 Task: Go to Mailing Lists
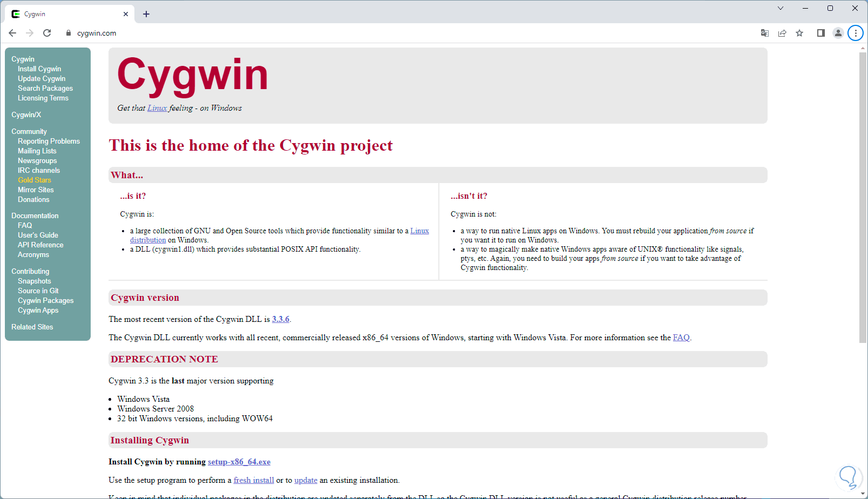point(37,151)
